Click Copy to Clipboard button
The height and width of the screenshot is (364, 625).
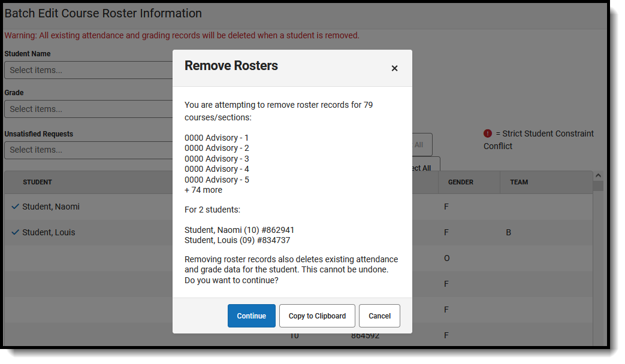(x=317, y=316)
